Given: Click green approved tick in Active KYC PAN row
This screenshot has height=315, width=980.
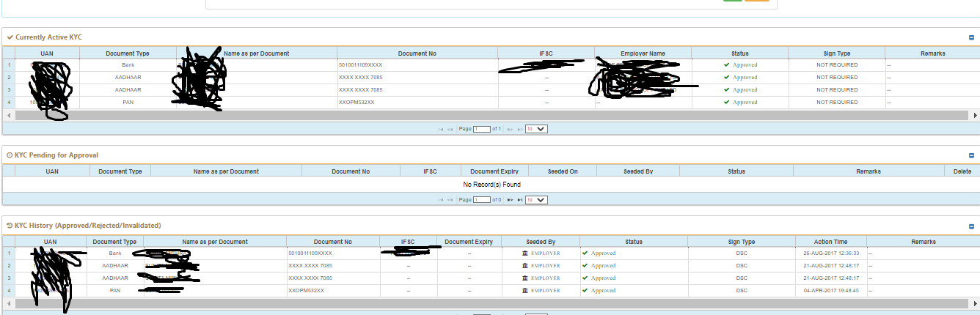Looking at the screenshot, I should (x=726, y=102).
